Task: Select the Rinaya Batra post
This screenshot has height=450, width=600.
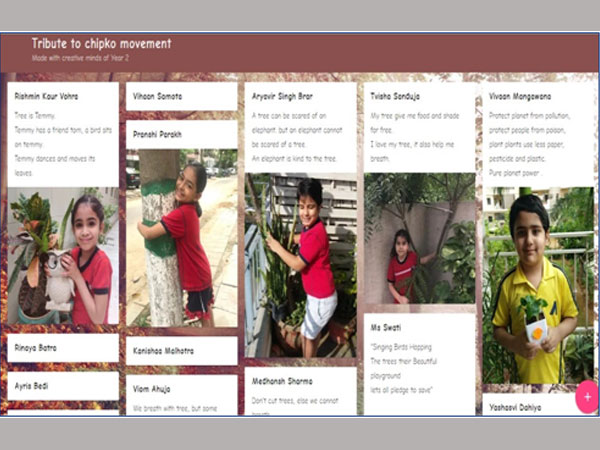Action: 63,348
